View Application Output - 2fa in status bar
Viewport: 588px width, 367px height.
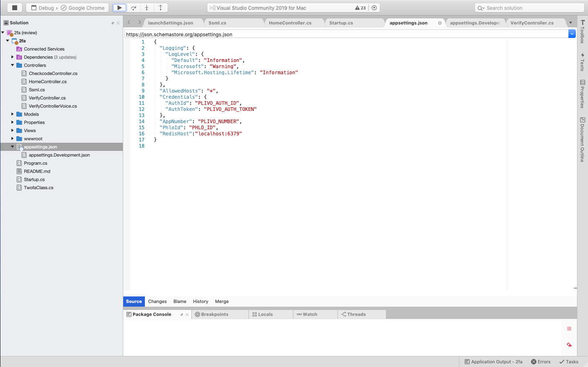493,362
